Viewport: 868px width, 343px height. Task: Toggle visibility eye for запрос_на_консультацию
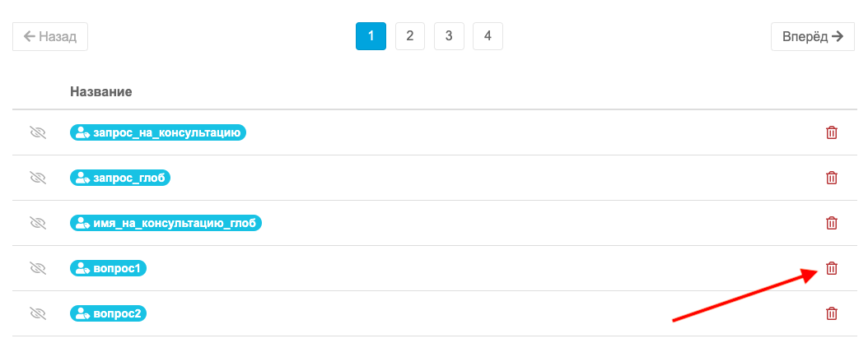click(37, 132)
